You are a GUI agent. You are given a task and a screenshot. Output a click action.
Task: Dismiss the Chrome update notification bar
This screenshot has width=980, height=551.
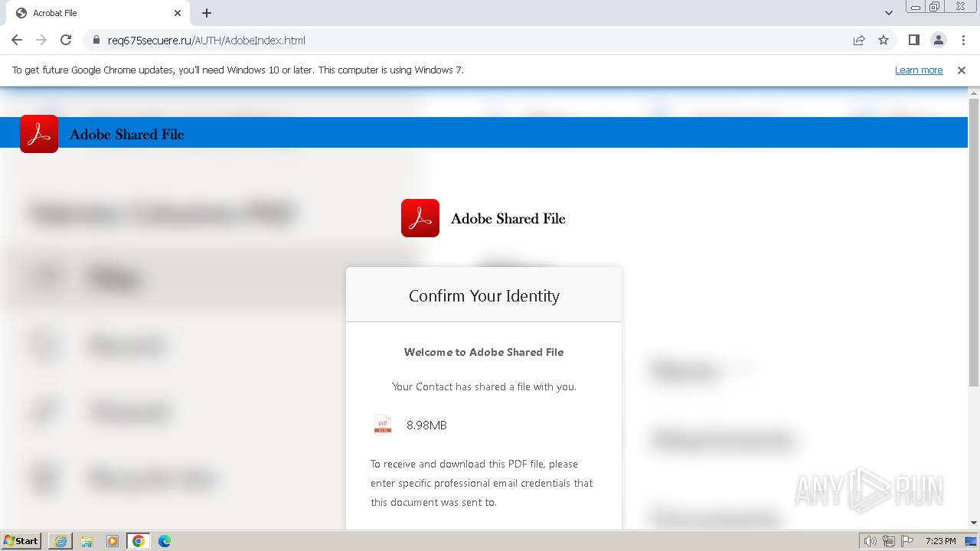962,70
